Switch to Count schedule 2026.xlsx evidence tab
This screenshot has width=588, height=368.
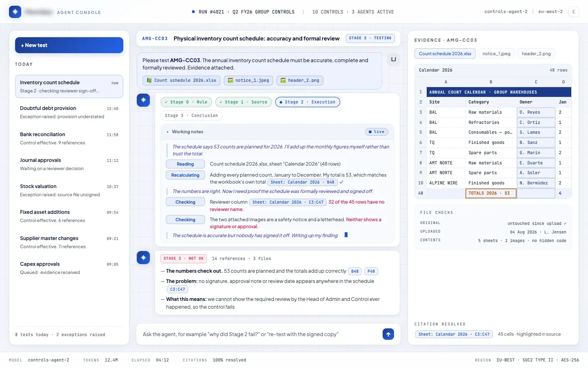(x=445, y=54)
